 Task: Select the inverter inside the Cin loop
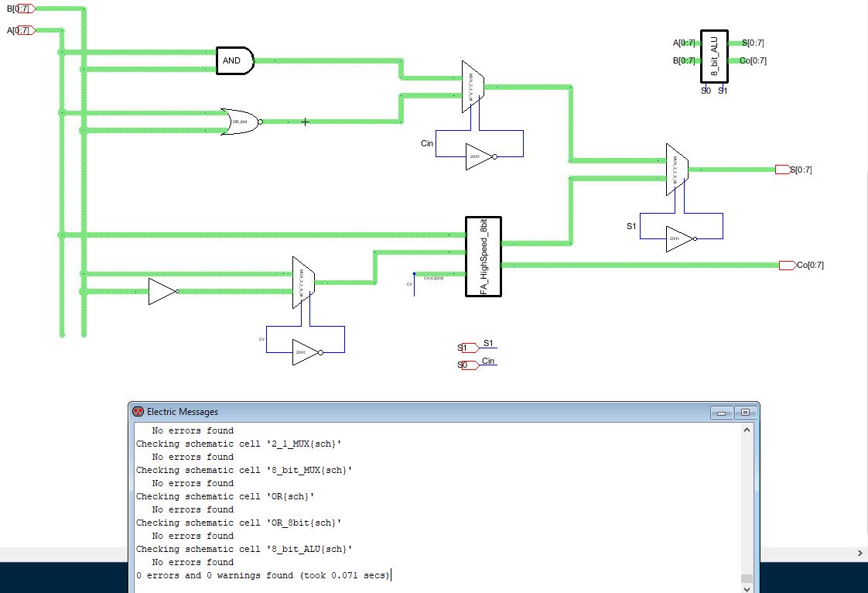[479, 156]
